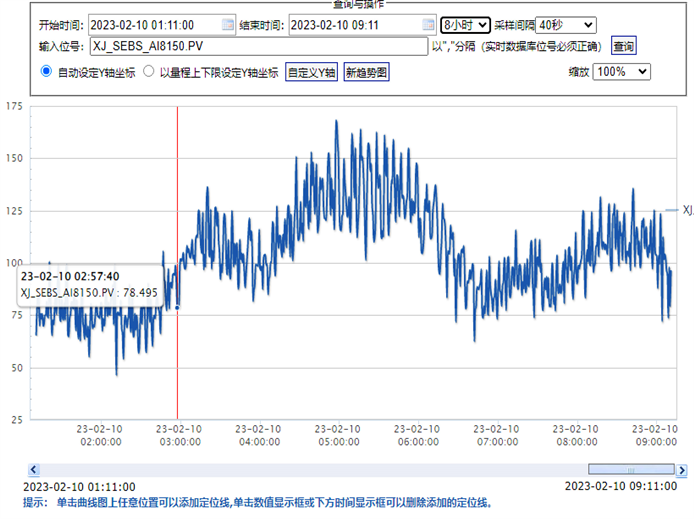Open the end time calendar picker icon
The image size is (694, 519).
coord(427,25)
